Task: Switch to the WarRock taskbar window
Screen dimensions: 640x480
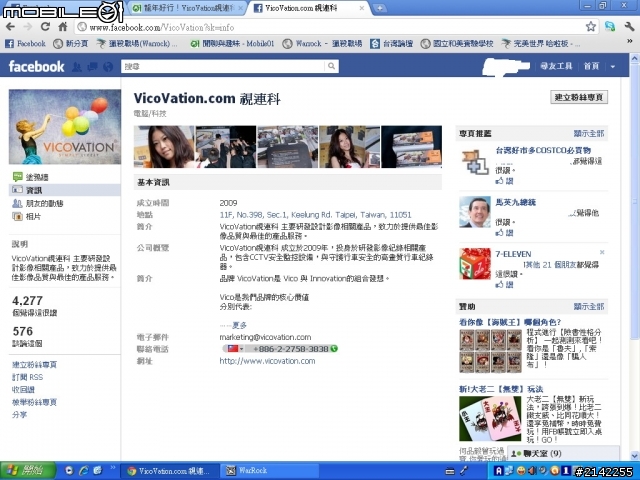Action: point(270,471)
